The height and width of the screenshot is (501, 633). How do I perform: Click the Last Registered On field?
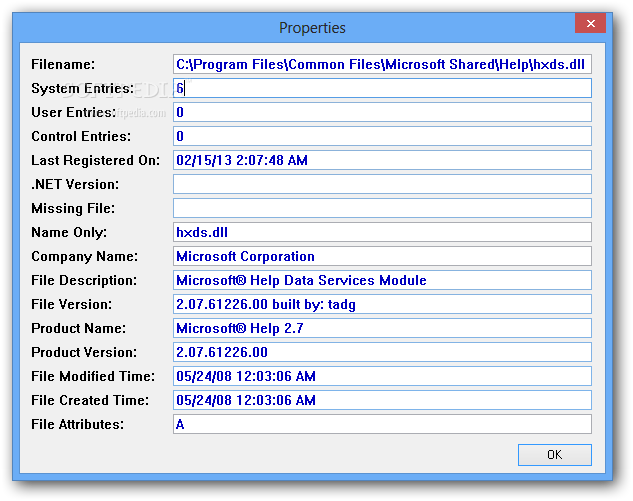pyautogui.click(x=382, y=160)
